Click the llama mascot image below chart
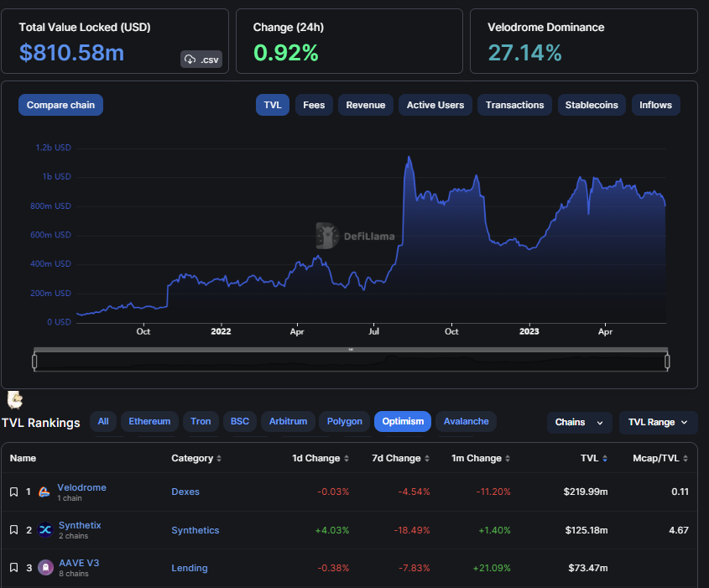709x588 pixels. 14,399
